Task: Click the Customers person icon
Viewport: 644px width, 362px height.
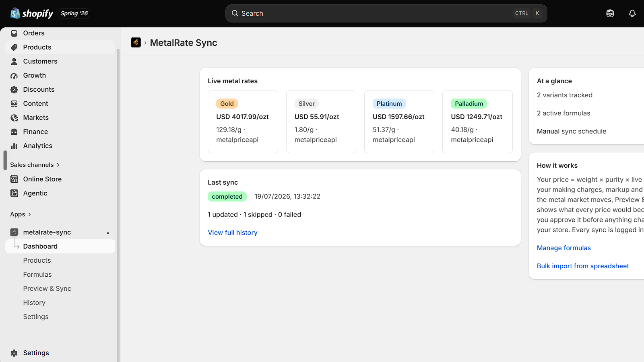Action: 14,62
